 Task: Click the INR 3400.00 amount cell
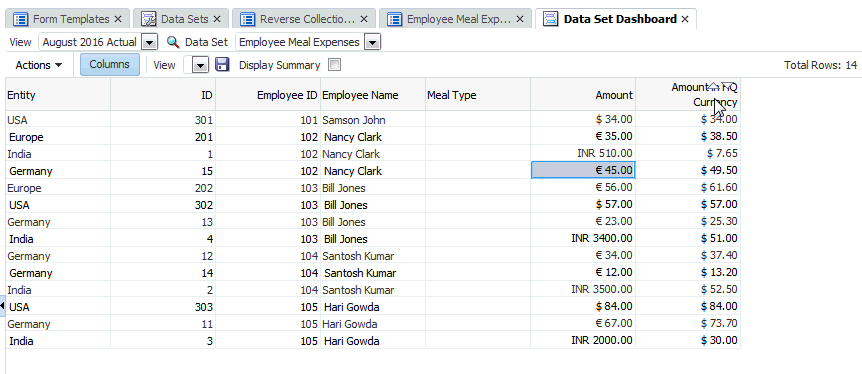(583, 238)
